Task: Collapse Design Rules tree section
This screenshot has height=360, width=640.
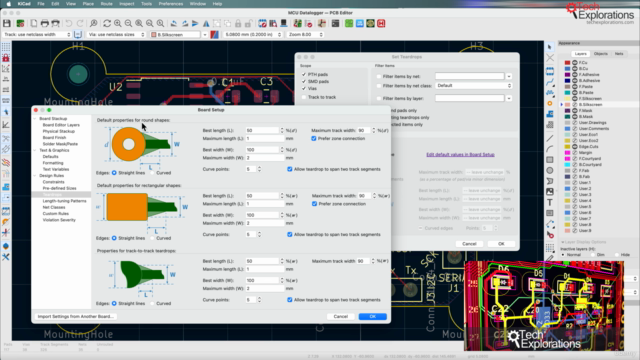Action: pos(35,176)
